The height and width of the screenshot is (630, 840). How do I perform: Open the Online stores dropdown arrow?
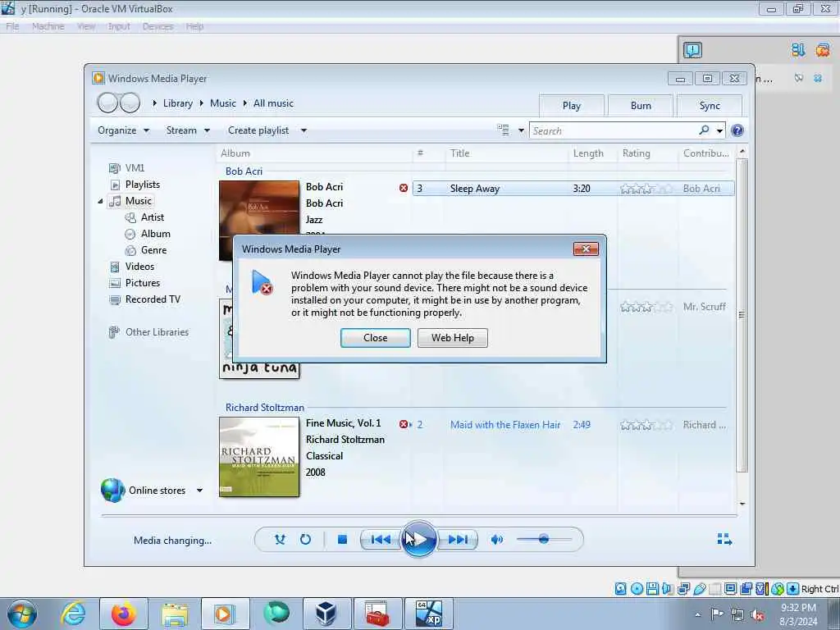click(199, 491)
